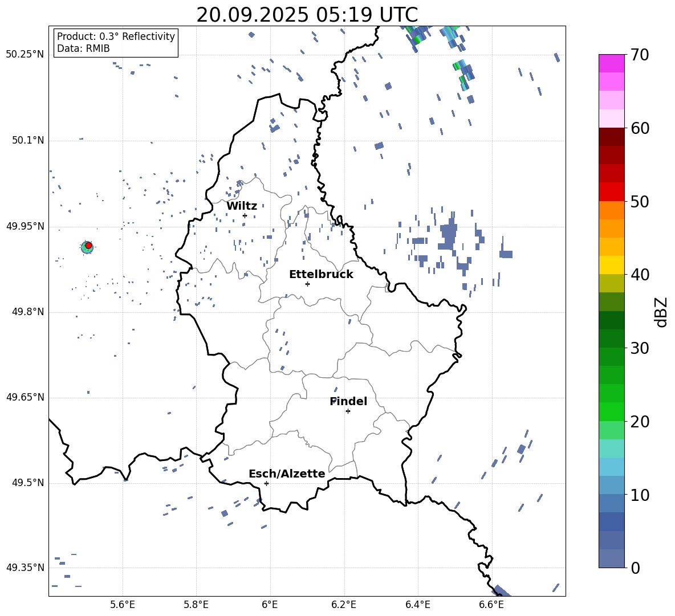Viewport: 675px width, 616px height.
Task: Click the Ettelbruck city label
Action: 321,275
